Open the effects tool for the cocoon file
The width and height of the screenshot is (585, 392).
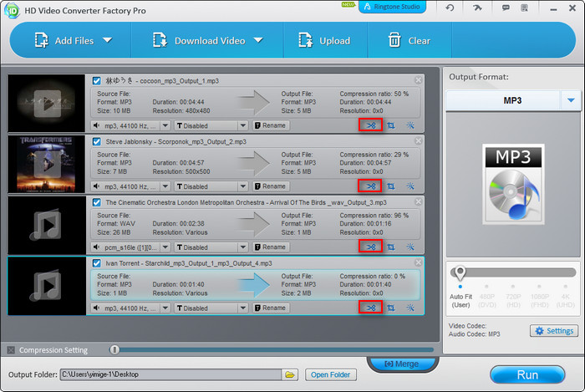click(x=410, y=125)
